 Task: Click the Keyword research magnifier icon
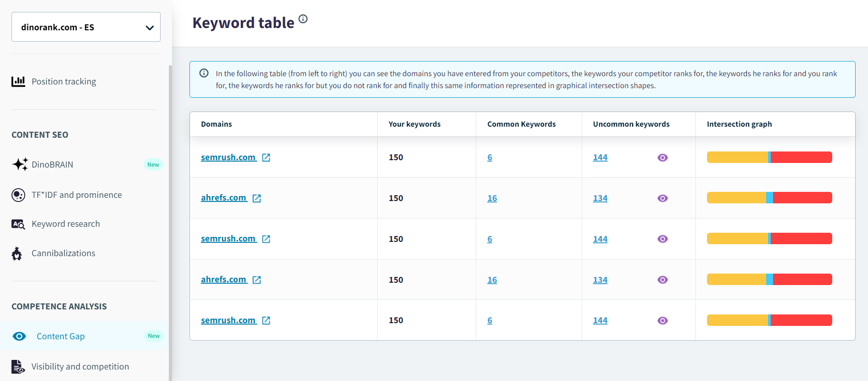[18, 224]
